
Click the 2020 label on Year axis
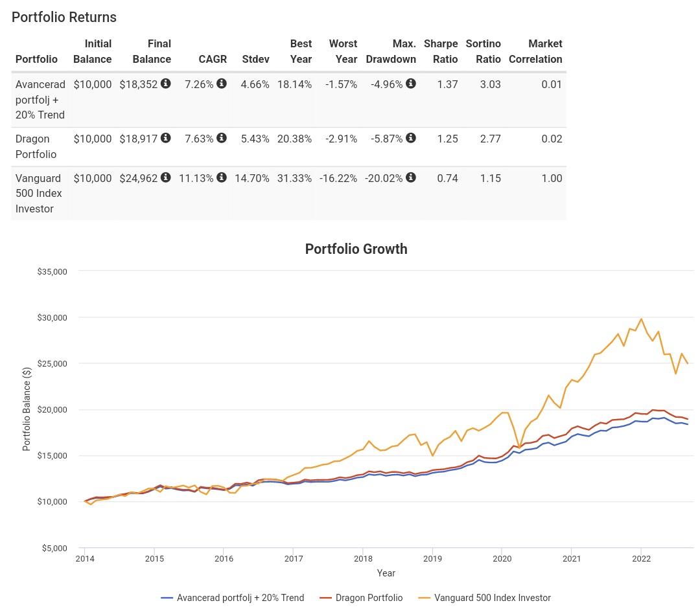(502, 558)
